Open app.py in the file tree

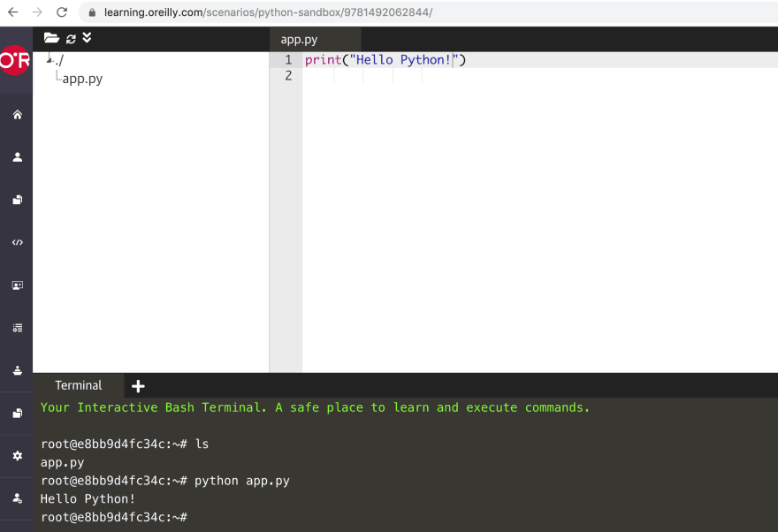[x=82, y=79]
